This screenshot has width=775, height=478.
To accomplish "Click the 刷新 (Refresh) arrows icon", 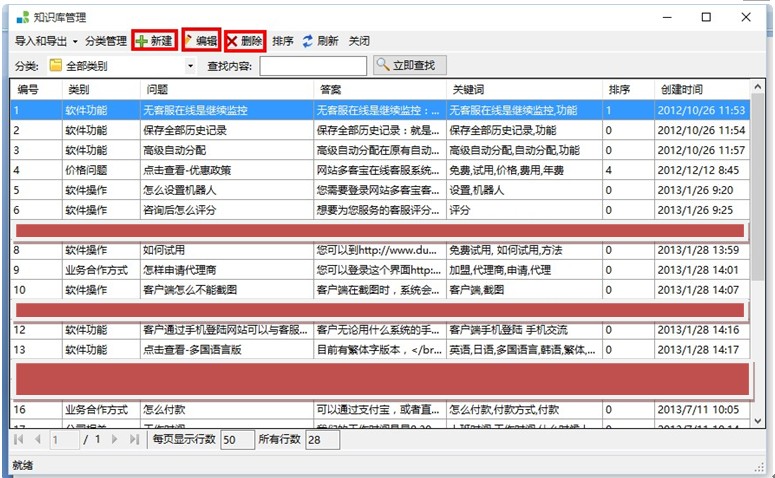I will click(308, 41).
